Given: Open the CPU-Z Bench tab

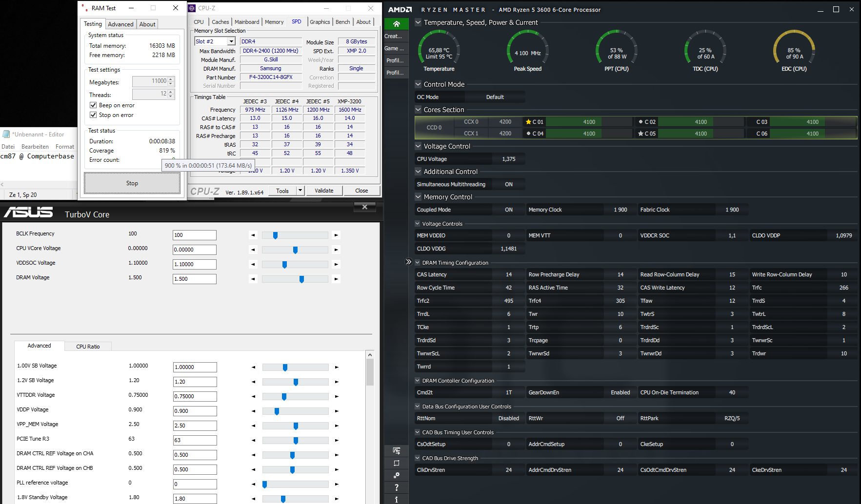Looking at the screenshot, I should [343, 22].
